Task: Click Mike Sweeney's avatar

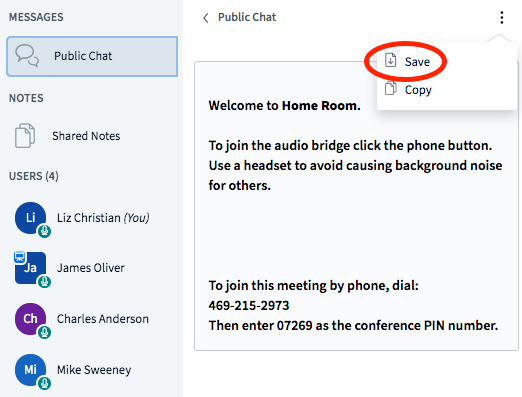Action: tap(30, 370)
